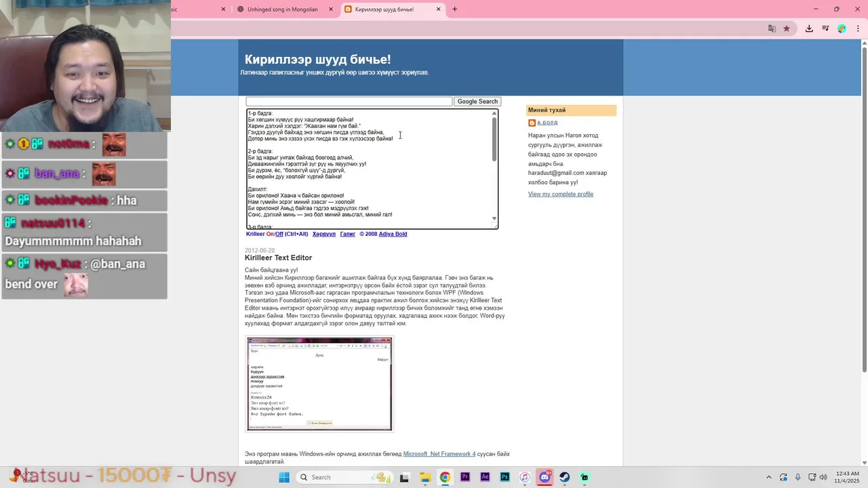
Task: Click the sync tray icon
Action: click(x=783, y=477)
